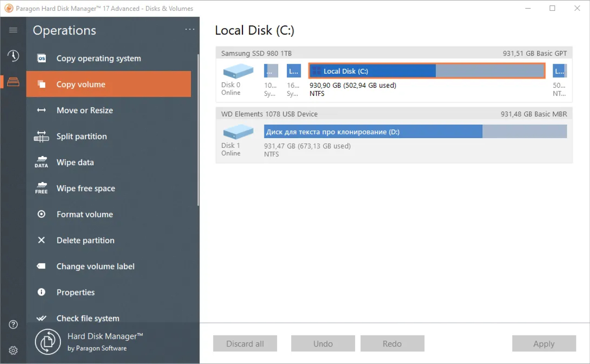This screenshot has height=364, width=590.
Task: Click the Move or Resize arrows icon
Action: [x=42, y=110]
